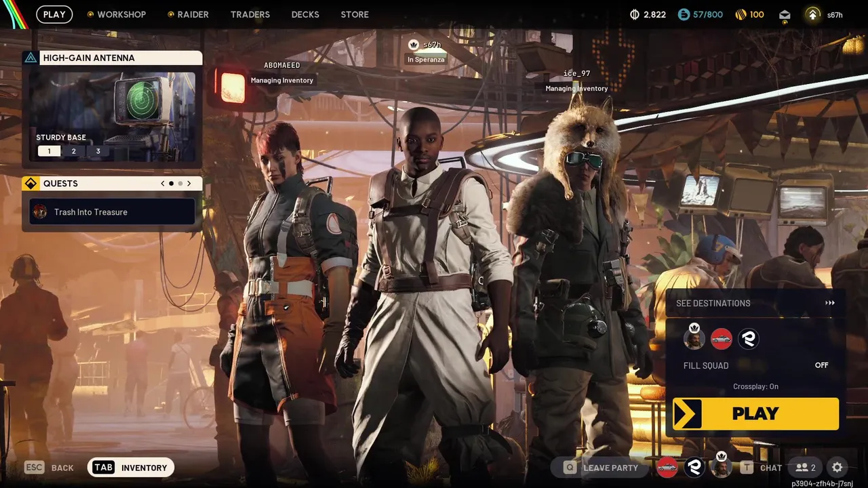Select crowned leader avatar in squad panel
Screen dimensions: 868x488
coord(694,337)
